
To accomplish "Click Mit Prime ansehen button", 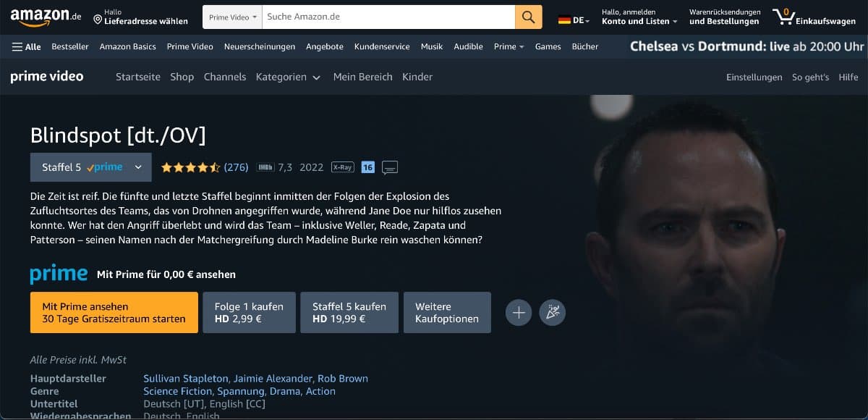I will tap(114, 313).
